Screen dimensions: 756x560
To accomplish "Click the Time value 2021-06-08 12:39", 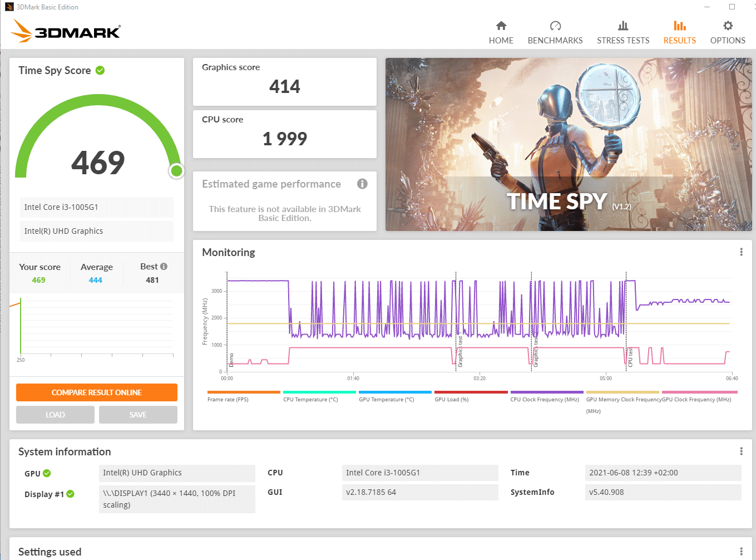I will tap(663, 473).
